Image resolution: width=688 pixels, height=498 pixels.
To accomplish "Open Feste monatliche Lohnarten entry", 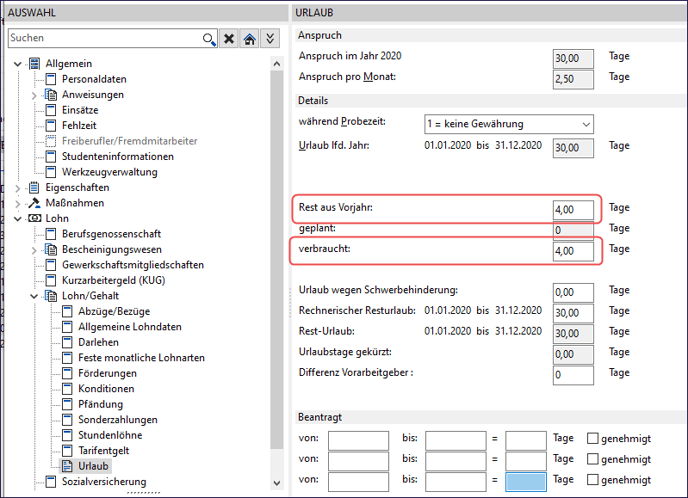I will pos(141,358).
